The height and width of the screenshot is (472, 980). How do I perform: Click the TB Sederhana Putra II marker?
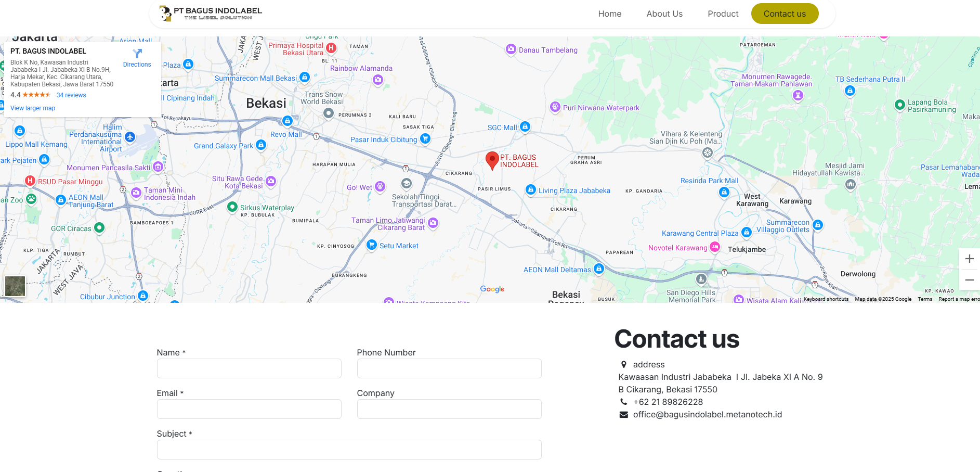point(850,91)
